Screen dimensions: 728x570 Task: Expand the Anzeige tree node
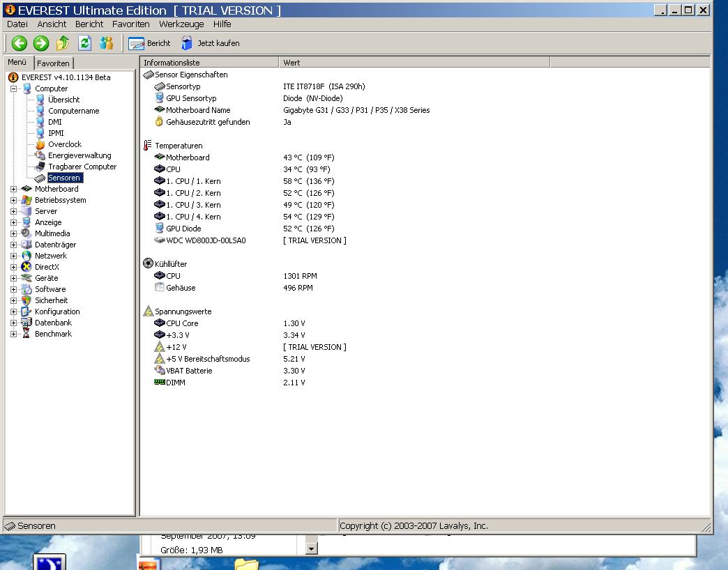point(13,222)
